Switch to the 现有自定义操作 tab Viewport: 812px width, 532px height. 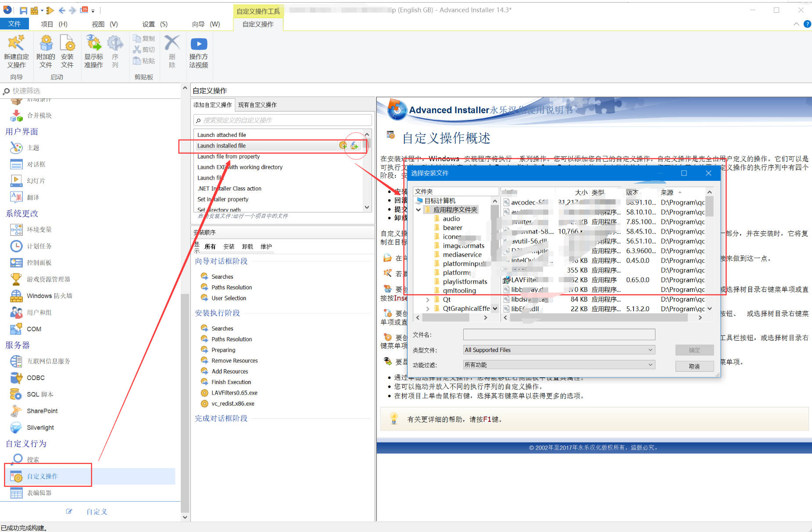tap(258, 105)
